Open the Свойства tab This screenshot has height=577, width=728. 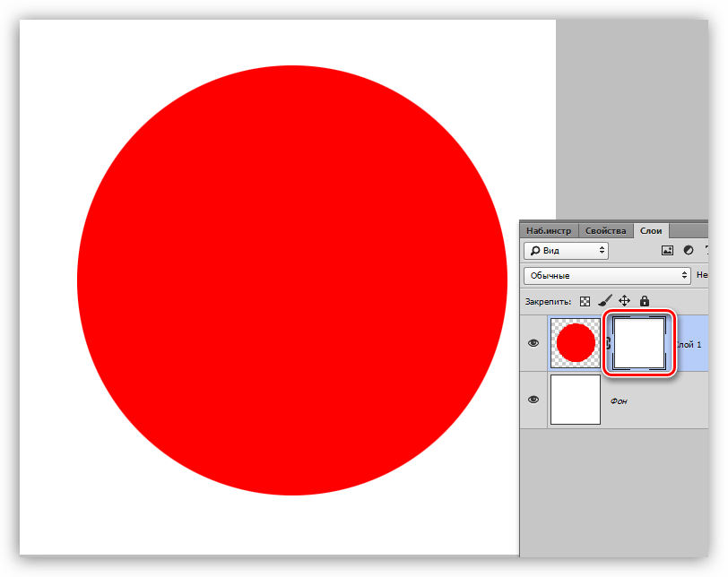point(605,230)
